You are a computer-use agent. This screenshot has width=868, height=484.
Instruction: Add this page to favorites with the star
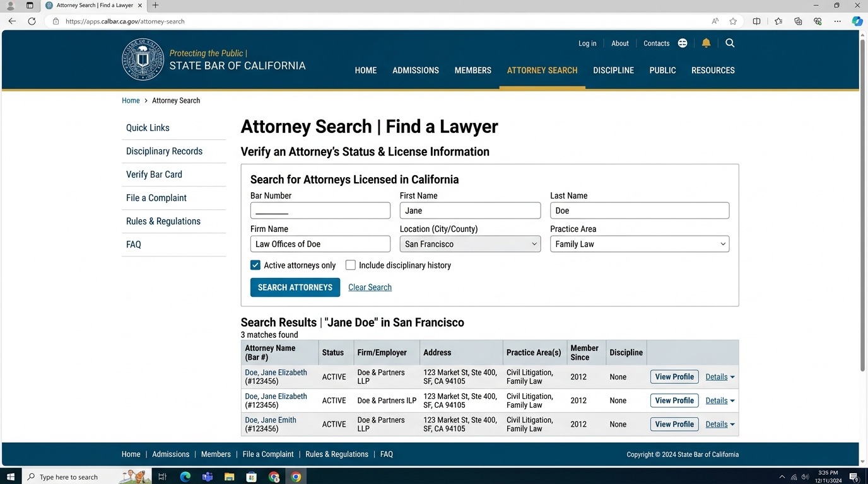(733, 21)
